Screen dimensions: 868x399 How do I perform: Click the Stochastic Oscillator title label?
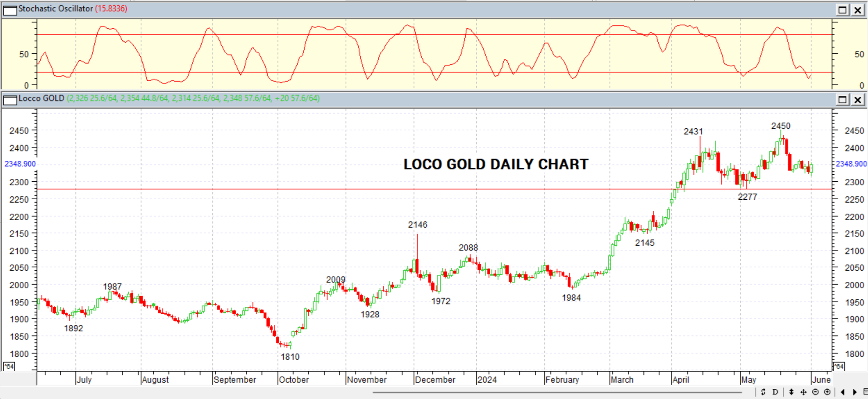pyautogui.click(x=56, y=9)
